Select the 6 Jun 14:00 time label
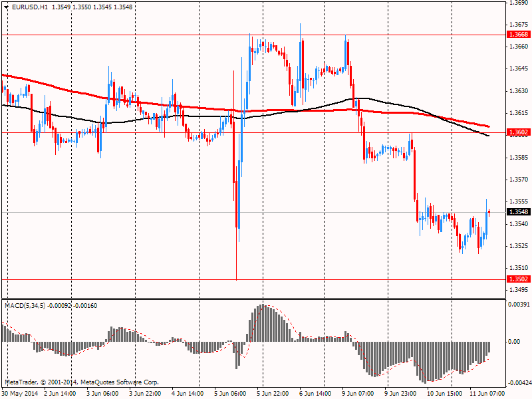The image size is (532, 399). tap(315, 394)
